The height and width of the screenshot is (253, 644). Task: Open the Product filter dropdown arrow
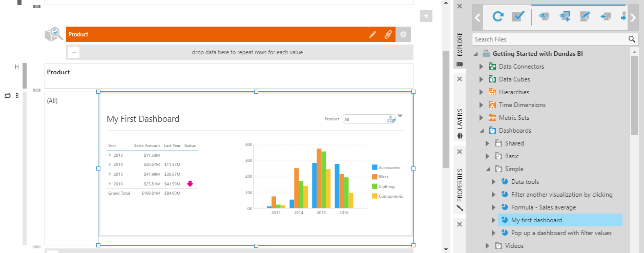point(400,116)
